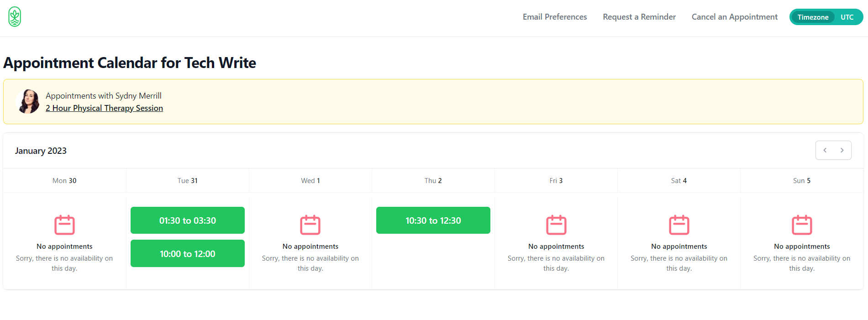Go to next week using right chevron
This screenshot has width=868, height=320.
pos(842,150)
